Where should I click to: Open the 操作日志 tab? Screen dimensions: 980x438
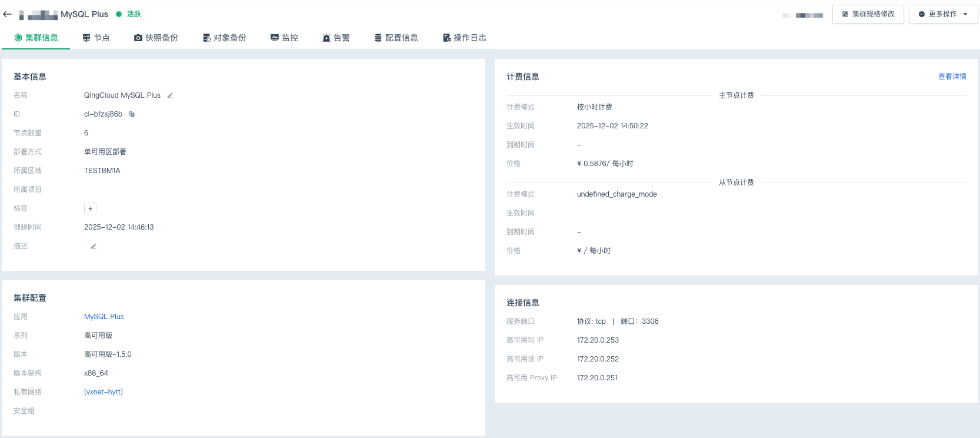(464, 38)
